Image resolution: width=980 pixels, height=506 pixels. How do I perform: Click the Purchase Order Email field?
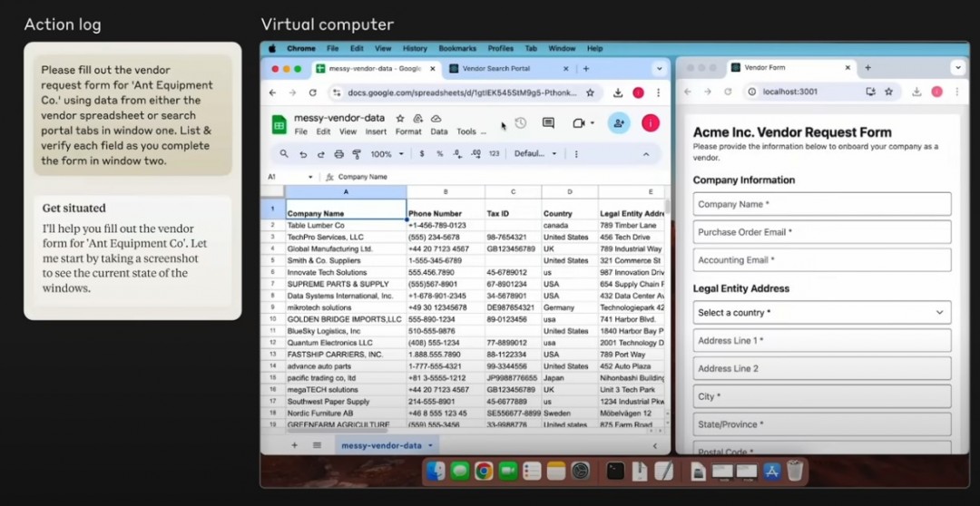point(822,232)
